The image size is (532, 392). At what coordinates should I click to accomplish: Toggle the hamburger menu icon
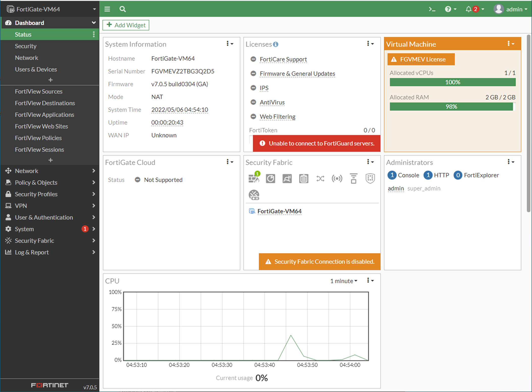107,9
